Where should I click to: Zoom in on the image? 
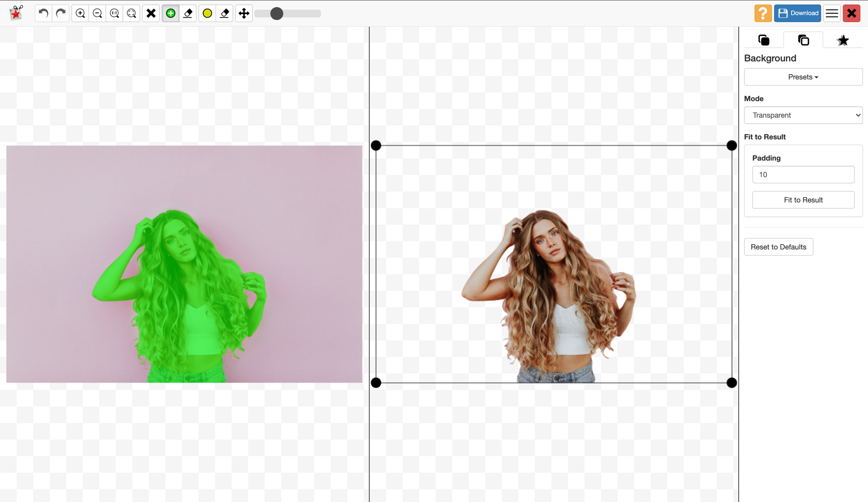click(x=80, y=13)
